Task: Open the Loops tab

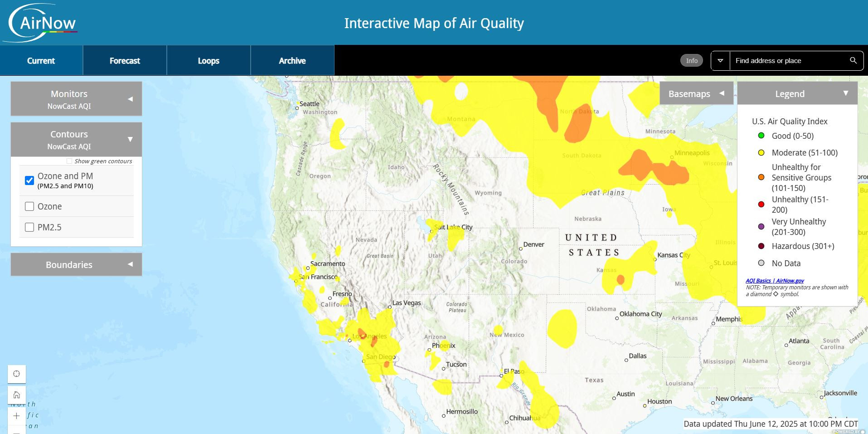Action: (x=209, y=60)
